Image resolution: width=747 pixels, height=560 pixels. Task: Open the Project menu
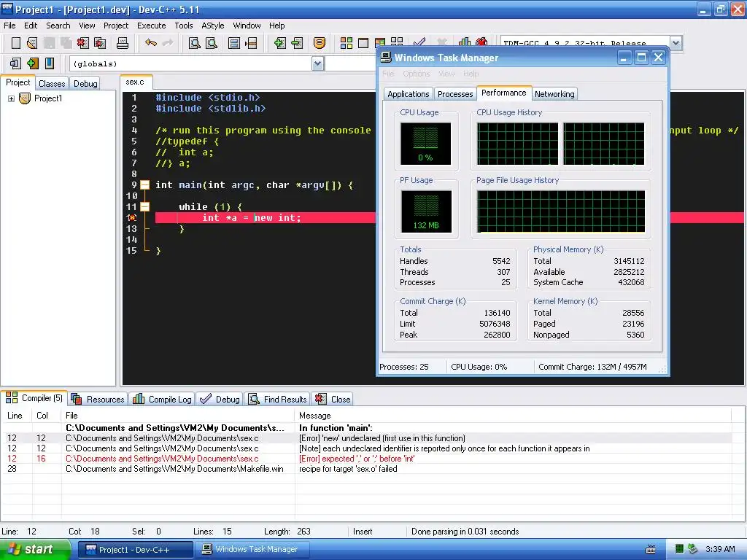pyautogui.click(x=116, y=26)
